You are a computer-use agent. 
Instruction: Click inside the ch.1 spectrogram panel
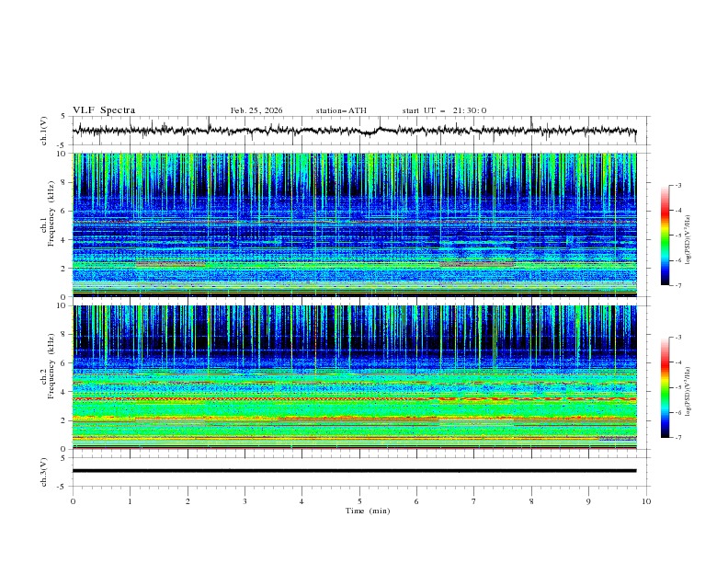pos(355,224)
